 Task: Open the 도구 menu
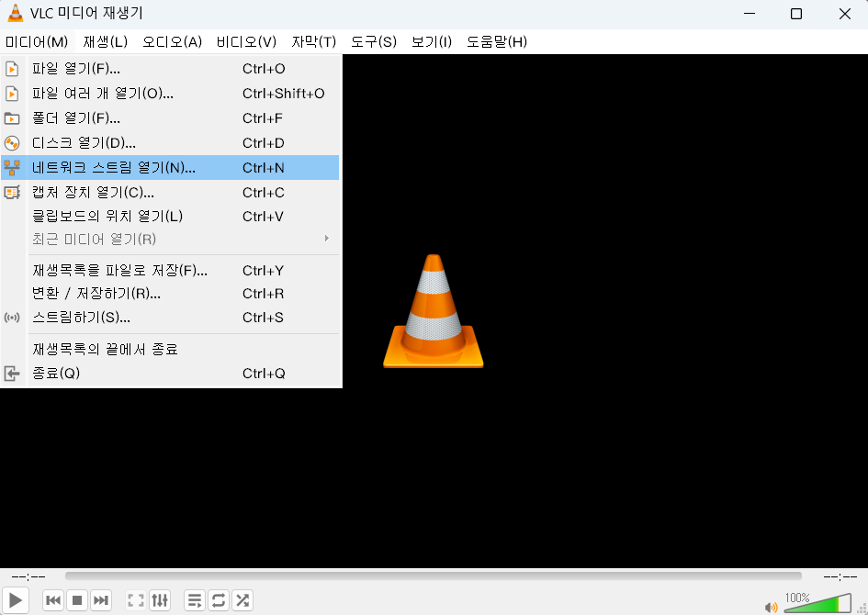[x=372, y=41]
